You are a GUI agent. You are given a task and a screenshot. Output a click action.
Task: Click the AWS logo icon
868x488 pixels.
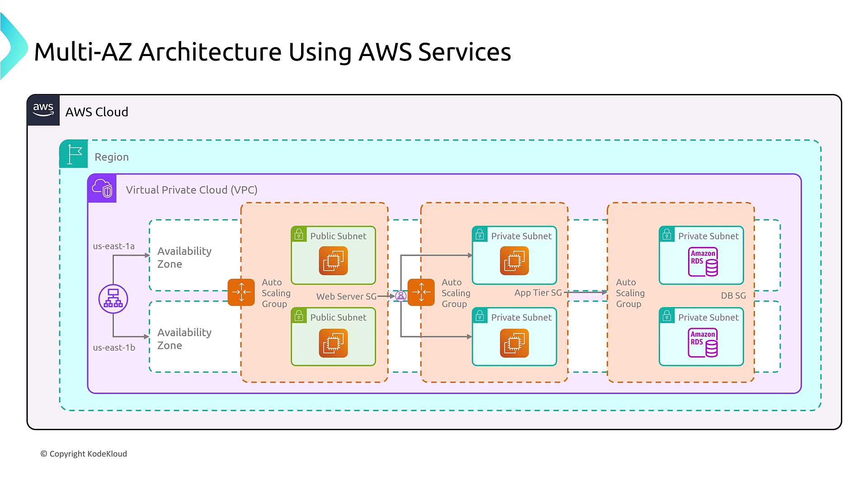(x=43, y=110)
